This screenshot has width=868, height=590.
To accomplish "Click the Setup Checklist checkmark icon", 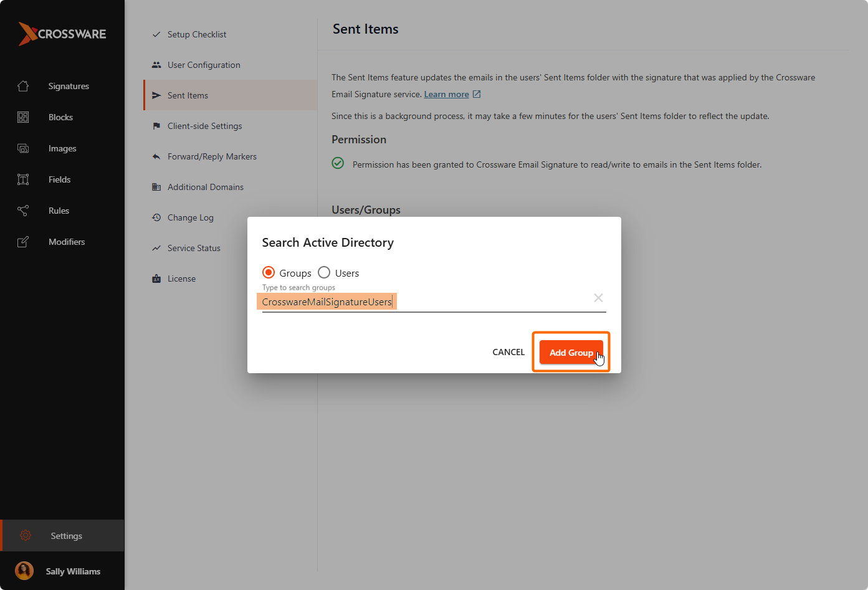I will coord(156,34).
